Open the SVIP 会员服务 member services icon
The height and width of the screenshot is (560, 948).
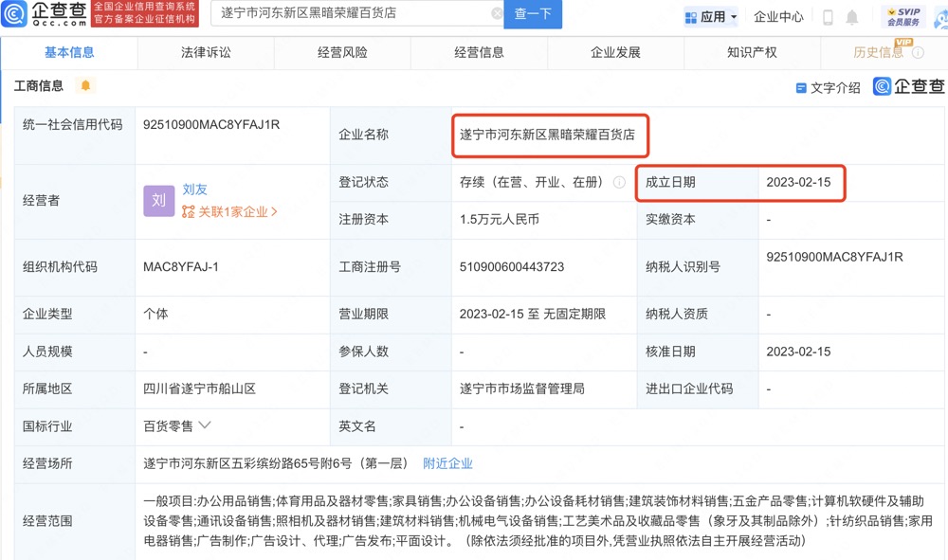(903, 14)
